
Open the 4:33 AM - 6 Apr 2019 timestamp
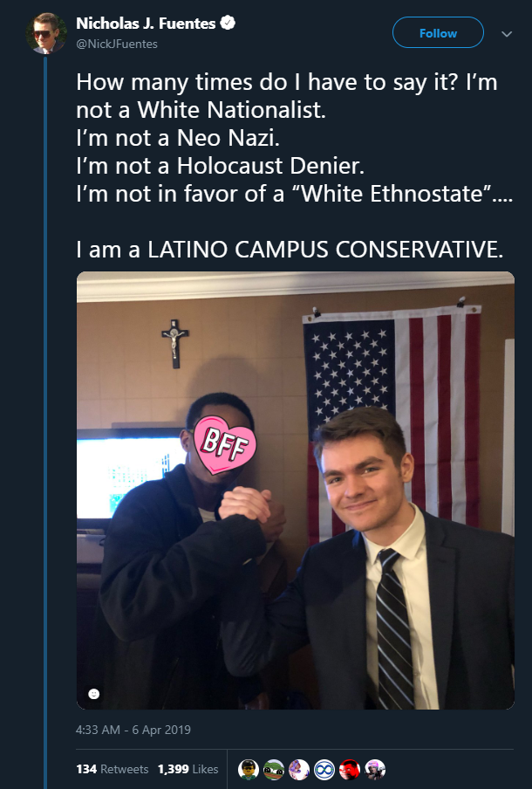click(133, 730)
